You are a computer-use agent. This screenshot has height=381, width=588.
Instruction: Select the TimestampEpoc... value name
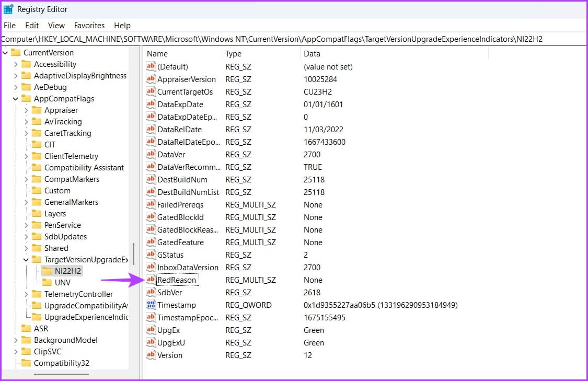pyautogui.click(x=188, y=318)
